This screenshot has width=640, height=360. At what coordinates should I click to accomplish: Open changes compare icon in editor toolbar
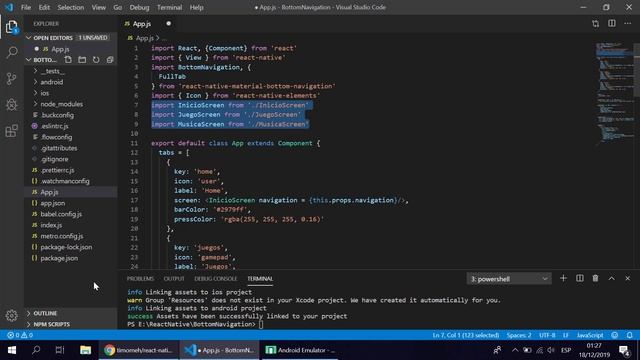point(596,24)
